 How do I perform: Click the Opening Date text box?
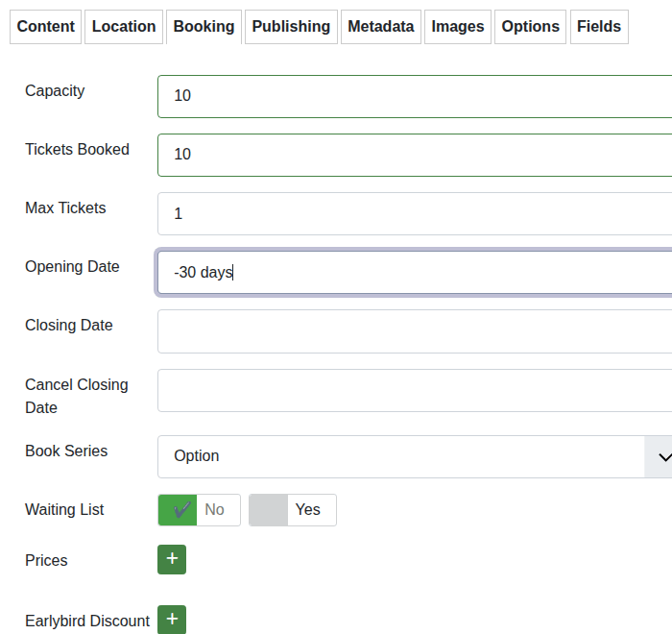[413, 273]
